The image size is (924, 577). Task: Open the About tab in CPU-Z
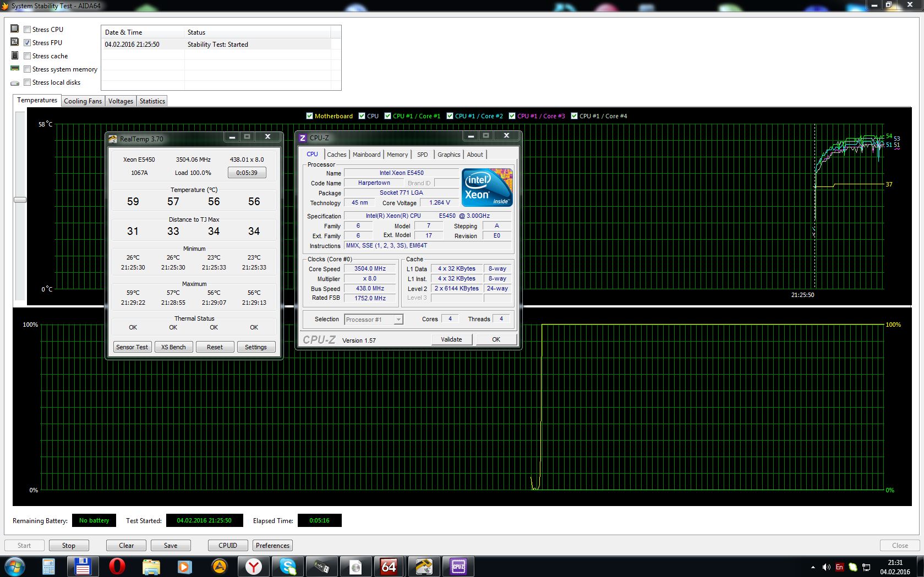475,155
